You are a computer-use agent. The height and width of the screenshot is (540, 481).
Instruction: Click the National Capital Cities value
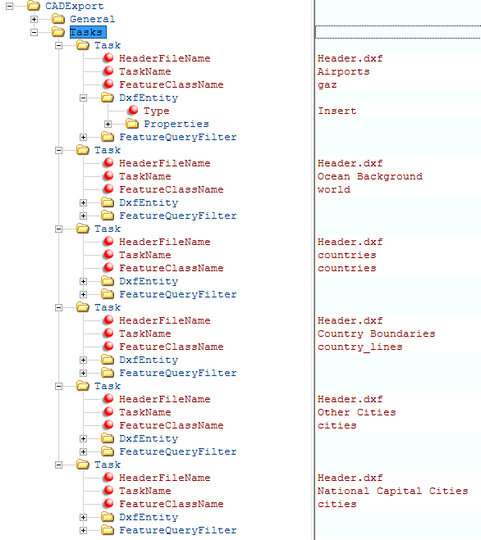coord(393,491)
